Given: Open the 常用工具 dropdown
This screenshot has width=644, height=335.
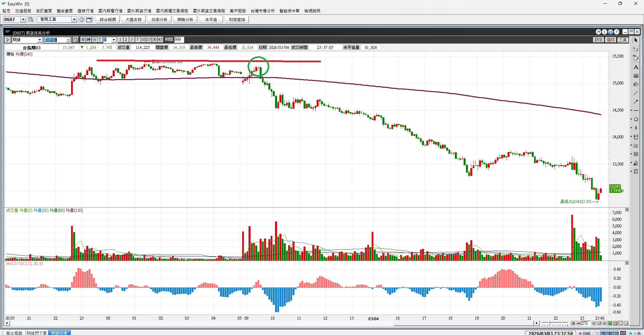Looking at the screenshot, I should (74, 19).
